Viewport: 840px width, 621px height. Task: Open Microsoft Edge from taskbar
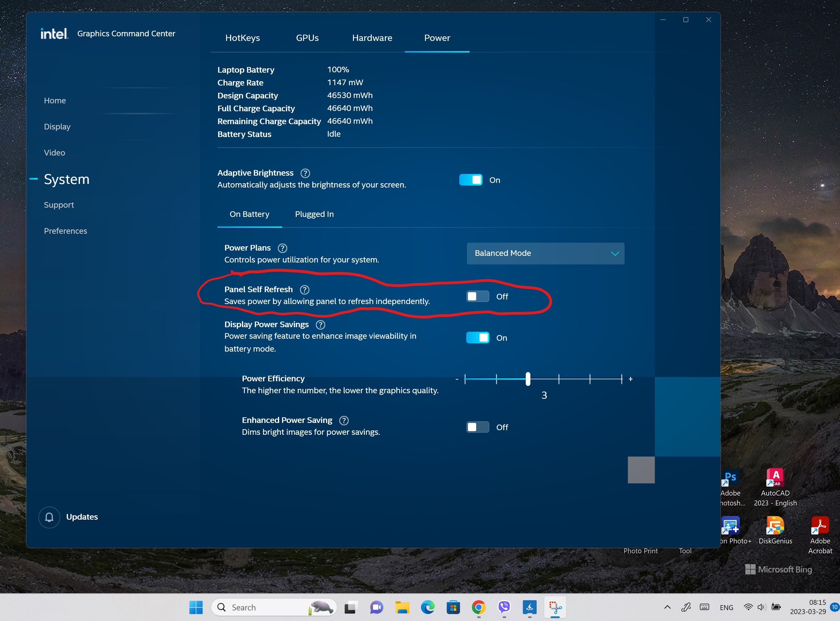(x=428, y=607)
